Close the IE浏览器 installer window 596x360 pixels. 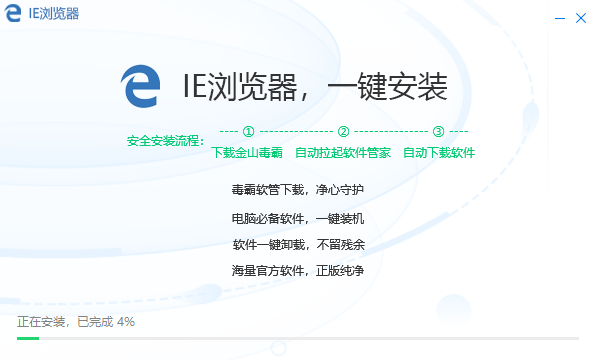click(x=580, y=18)
